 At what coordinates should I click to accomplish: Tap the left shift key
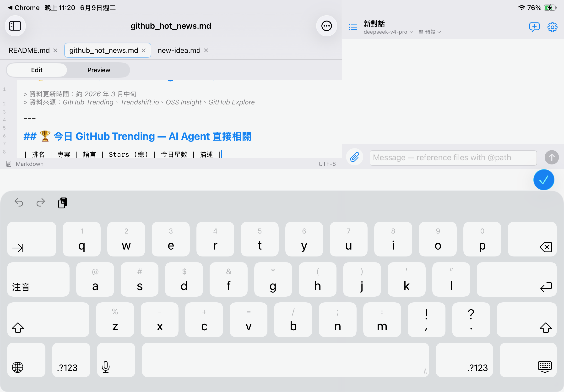[48, 320]
